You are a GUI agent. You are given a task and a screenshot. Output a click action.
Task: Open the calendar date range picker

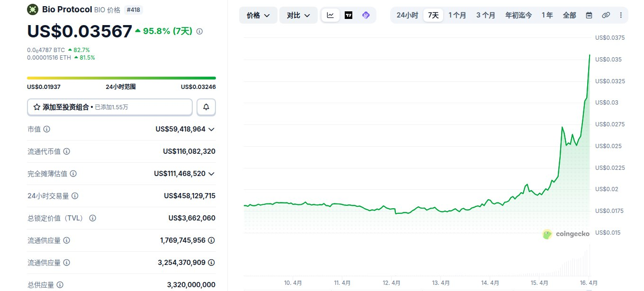click(589, 15)
